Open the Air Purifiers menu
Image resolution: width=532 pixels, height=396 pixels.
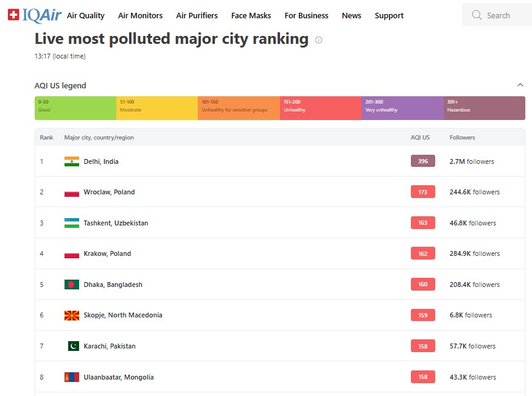[x=197, y=16]
